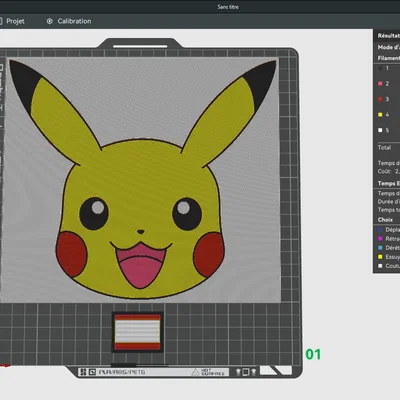Click the Choix section header
400x400 pixels.
[385, 220]
